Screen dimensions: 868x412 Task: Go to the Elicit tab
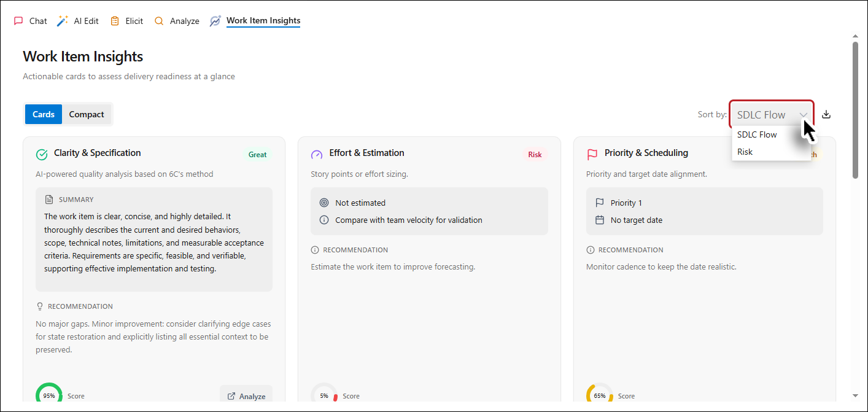[126, 21]
